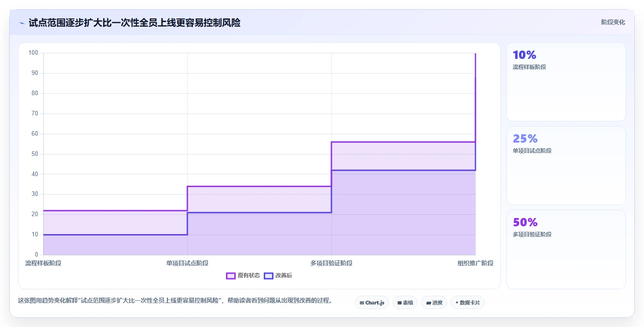Click the 50 y-axis tick label
The image size is (644, 327).
[35, 154]
